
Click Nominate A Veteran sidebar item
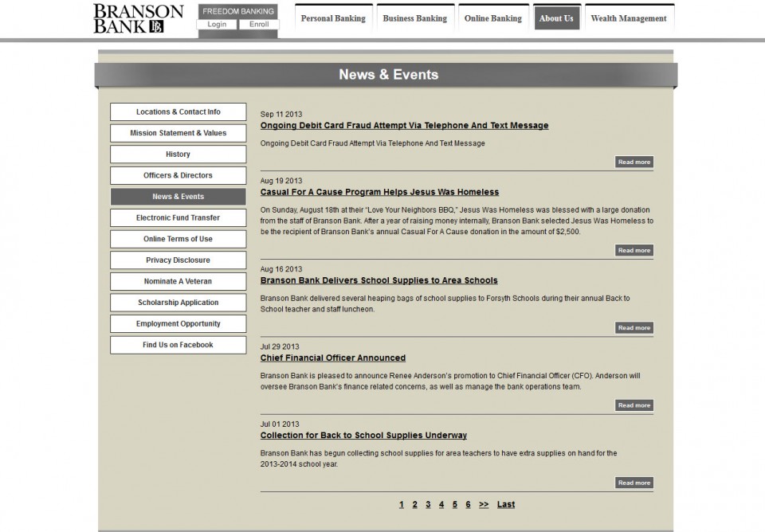pos(178,281)
